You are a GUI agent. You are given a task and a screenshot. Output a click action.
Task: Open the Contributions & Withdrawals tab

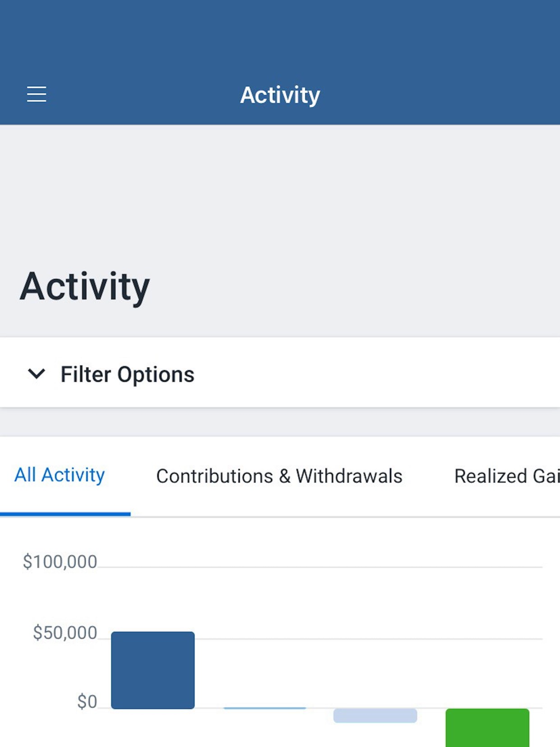tap(279, 476)
